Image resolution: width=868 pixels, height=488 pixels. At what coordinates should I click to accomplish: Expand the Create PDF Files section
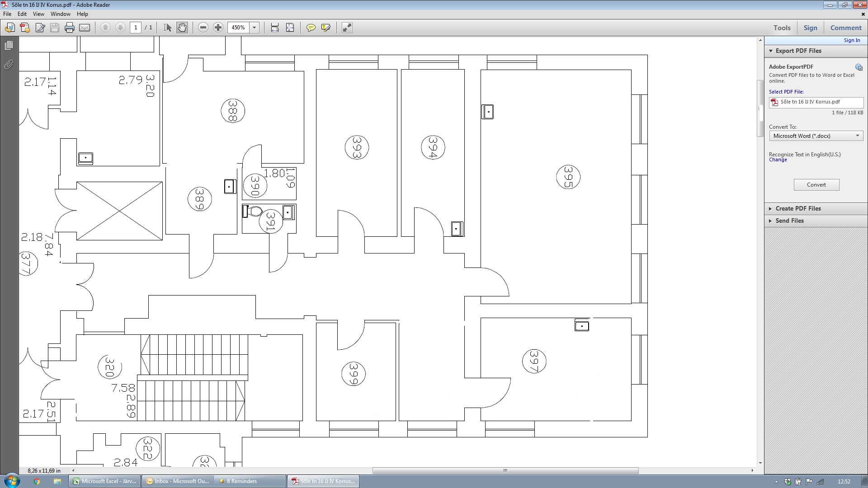pyautogui.click(x=798, y=208)
